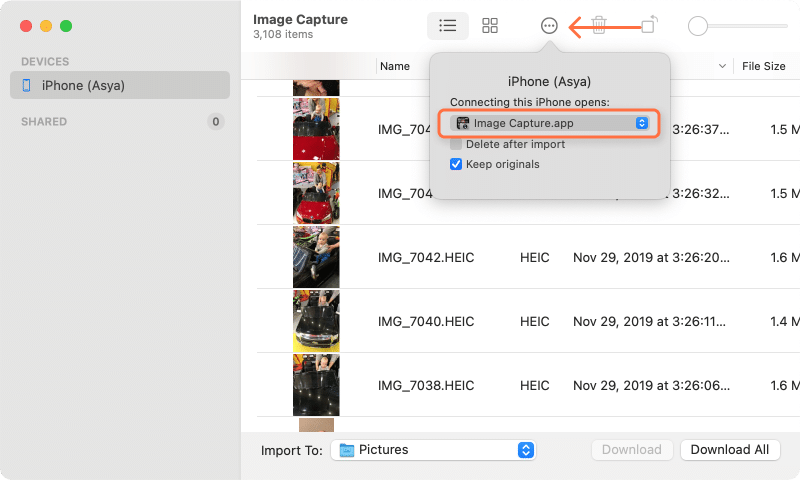Select iPhone (Asya) in sidebar

[x=120, y=85]
